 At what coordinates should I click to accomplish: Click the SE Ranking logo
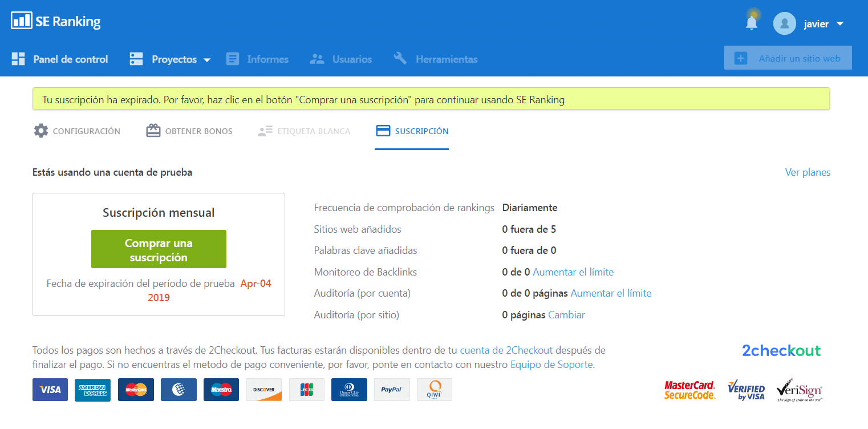(x=55, y=21)
